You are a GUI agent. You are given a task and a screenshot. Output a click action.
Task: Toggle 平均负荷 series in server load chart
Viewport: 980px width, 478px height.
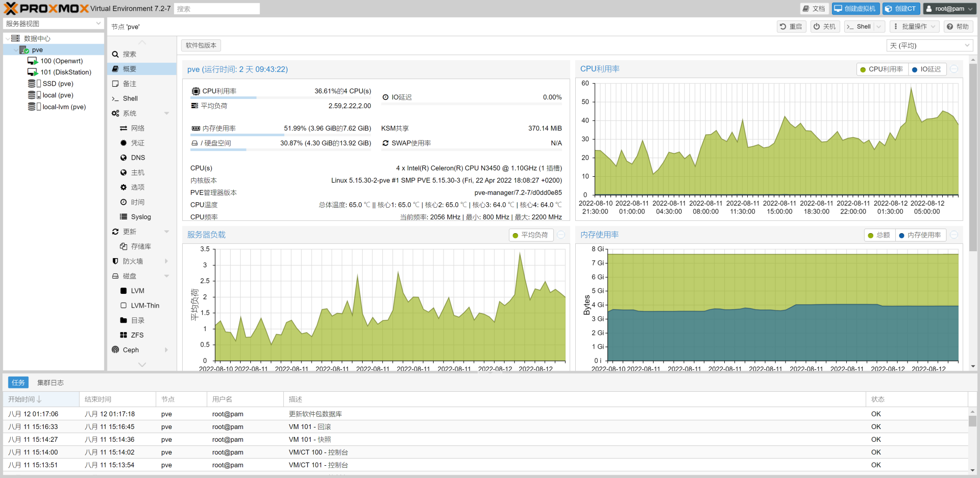pos(530,235)
